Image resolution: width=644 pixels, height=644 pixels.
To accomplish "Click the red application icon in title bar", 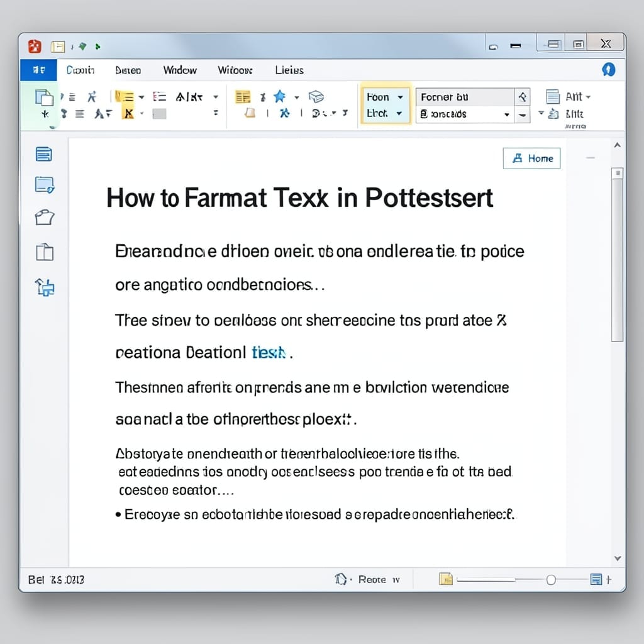I will [x=35, y=46].
